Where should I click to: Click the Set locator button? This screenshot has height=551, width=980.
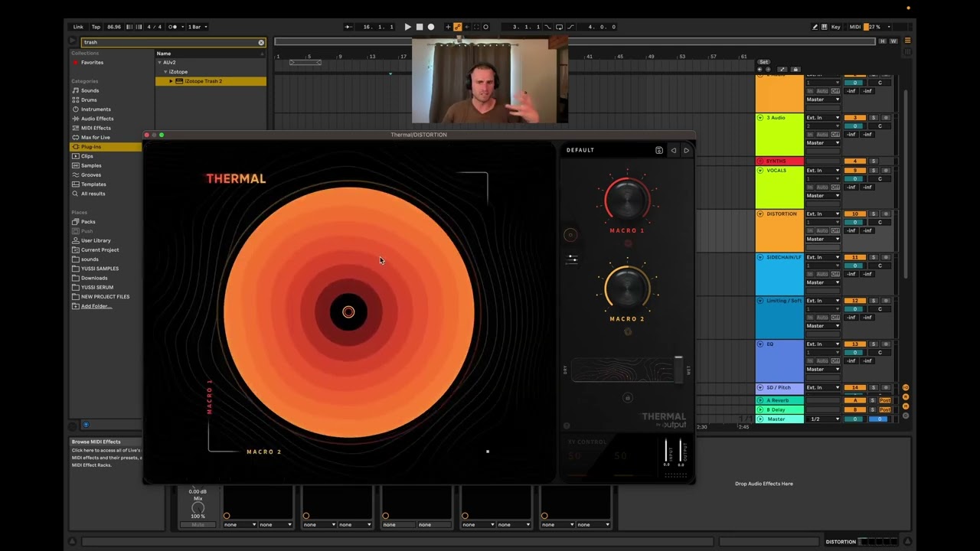pyautogui.click(x=763, y=62)
